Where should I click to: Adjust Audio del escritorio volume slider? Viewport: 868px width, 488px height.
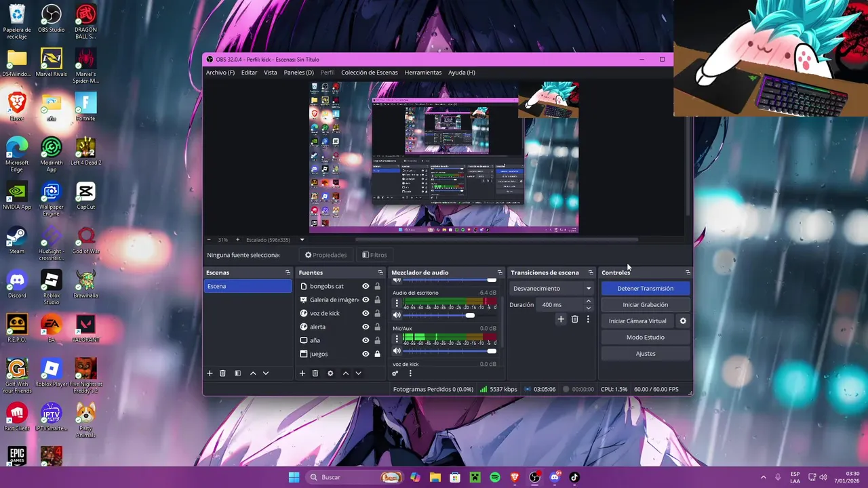tap(450, 315)
